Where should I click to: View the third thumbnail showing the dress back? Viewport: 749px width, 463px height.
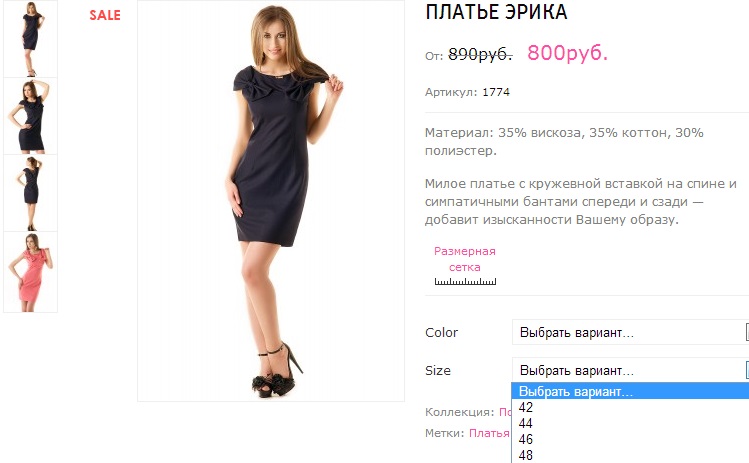[30, 193]
